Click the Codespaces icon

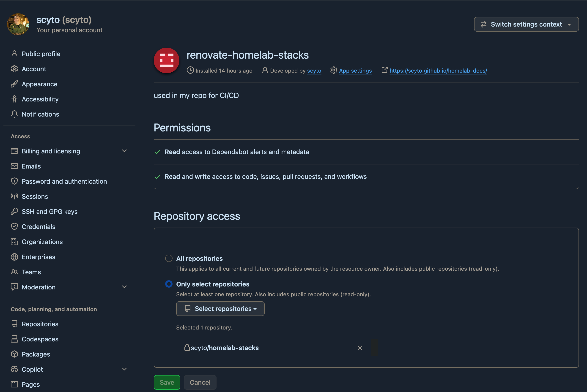point(14,339)
